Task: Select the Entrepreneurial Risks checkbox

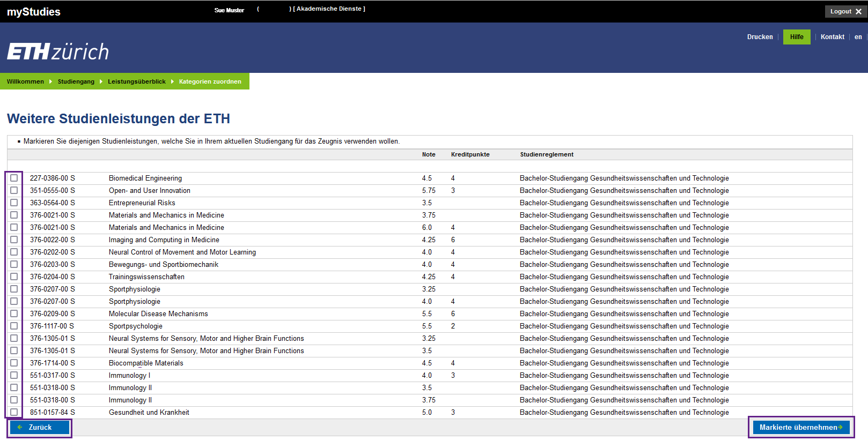Action: tap(14, 203)
